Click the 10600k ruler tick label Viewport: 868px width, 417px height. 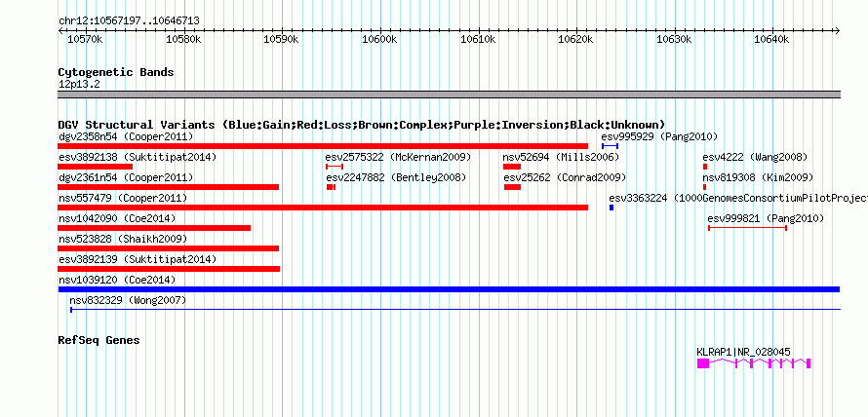click(379, 39)
